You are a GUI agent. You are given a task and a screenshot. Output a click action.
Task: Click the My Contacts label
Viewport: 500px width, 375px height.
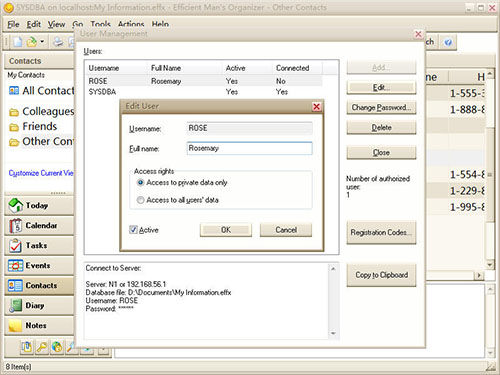[x=26, y=75]
